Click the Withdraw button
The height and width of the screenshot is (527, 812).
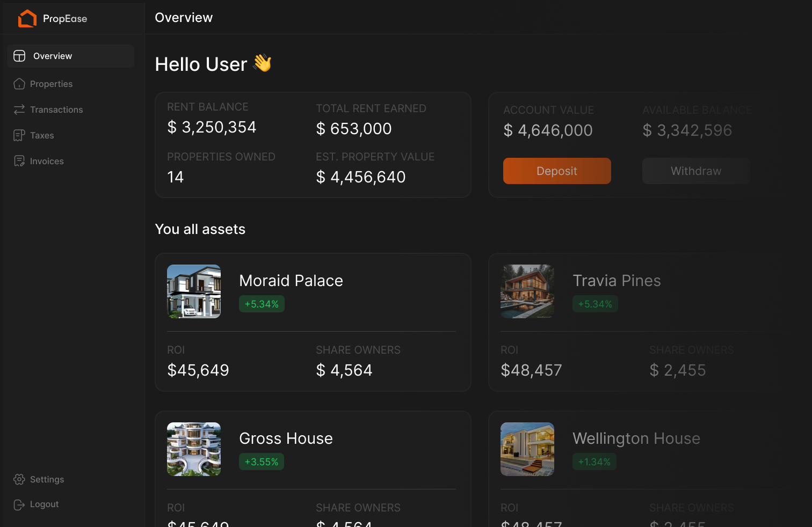(696, 171)
